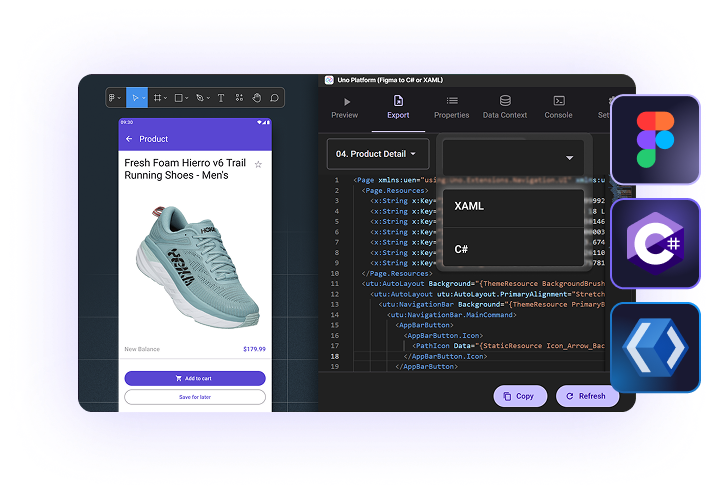Select the Text tool

click(221, 98)
